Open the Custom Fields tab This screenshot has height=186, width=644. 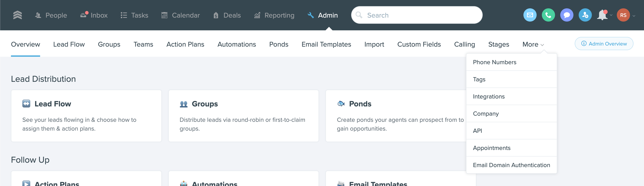coord(419,44)
